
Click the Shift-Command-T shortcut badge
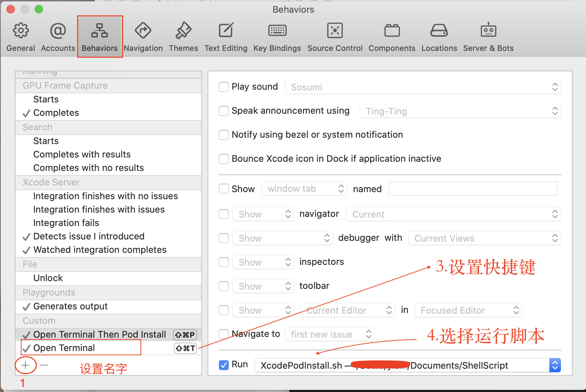pyautogui.click(x=185, y=348)
